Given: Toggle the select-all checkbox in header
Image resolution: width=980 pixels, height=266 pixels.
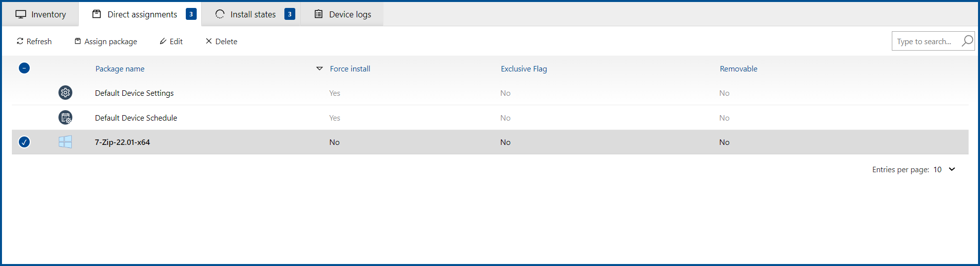Looking at the screenshot, I should click(x=24, y=68).
